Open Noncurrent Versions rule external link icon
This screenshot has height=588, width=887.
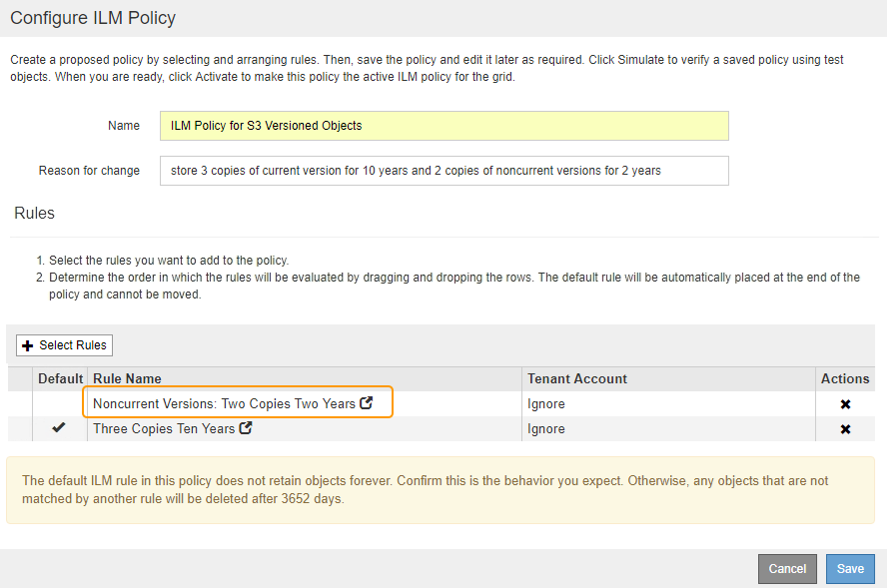tap(367, 403)
